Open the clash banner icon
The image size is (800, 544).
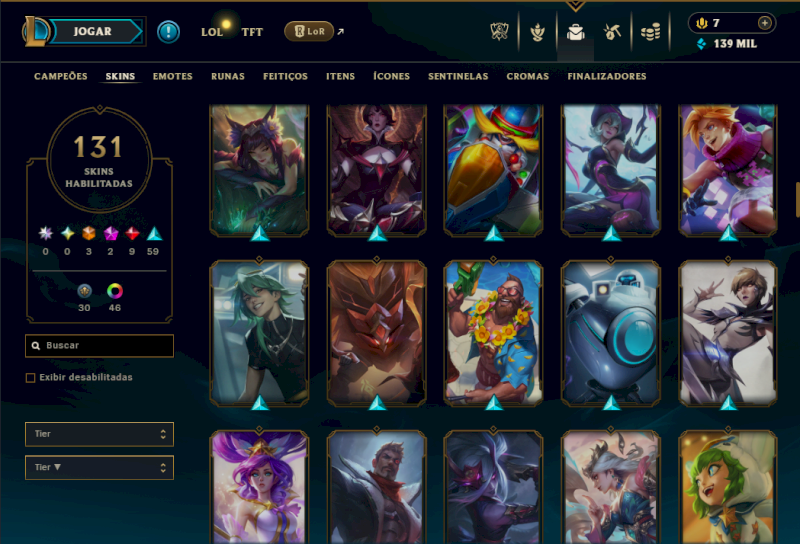pos(499,32)
